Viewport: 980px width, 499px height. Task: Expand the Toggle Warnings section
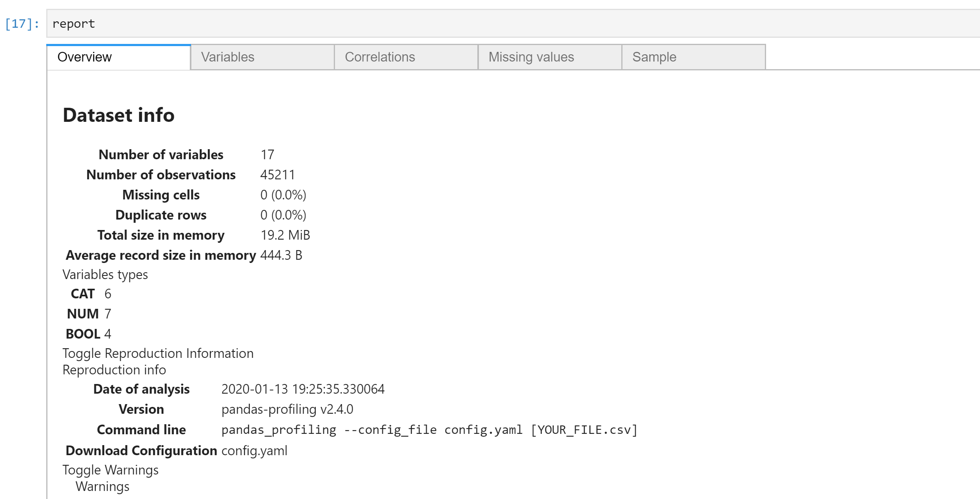[x=110, y=470]
